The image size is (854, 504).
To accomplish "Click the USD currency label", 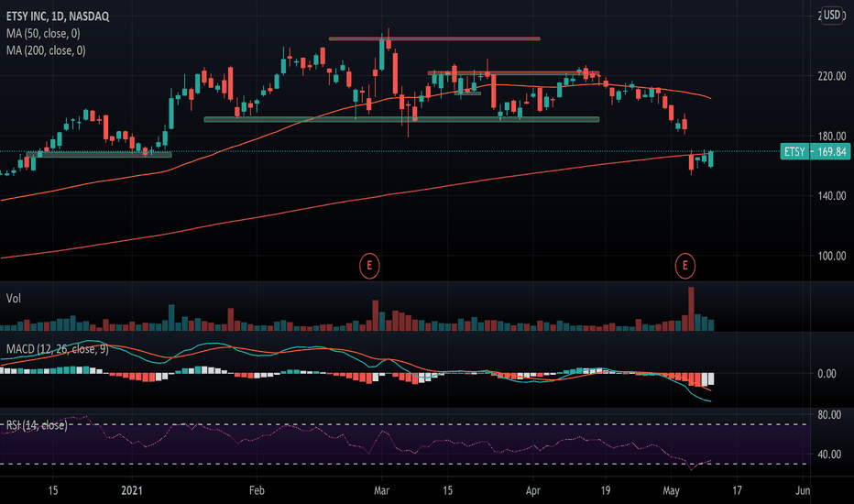I will [832, 16].
